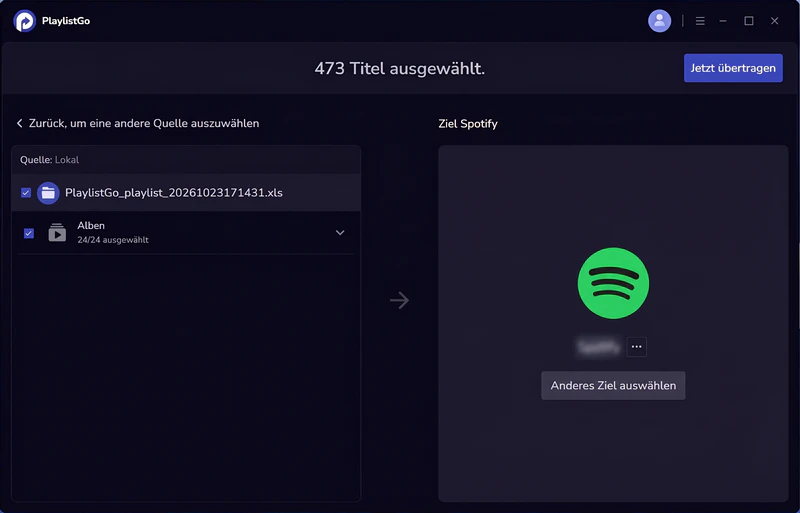Viewport: 800px width, 513px height.
Task: Click the '473 Titel ausgewählt.' heading
Action: tap(399, 68)
